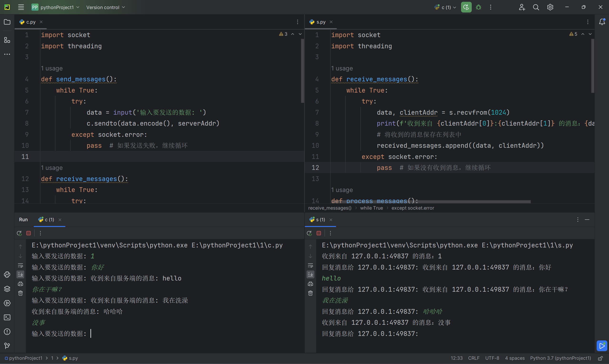Open CRLF line separator selector
The height and width of the screenshot is (364, 609).
click(x=474, y=358)
